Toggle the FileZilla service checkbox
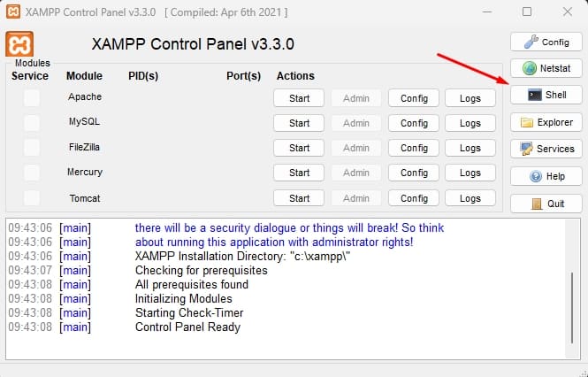 tap(31, 147)
